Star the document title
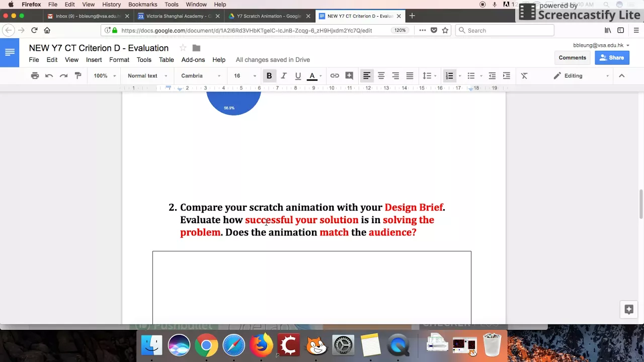Screen dimensions: 644x362 pos(183,48)
